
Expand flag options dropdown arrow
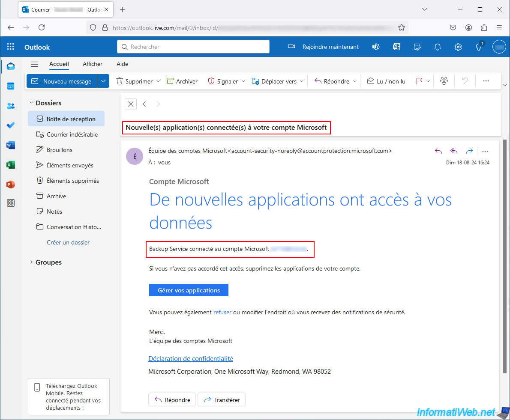428,81
